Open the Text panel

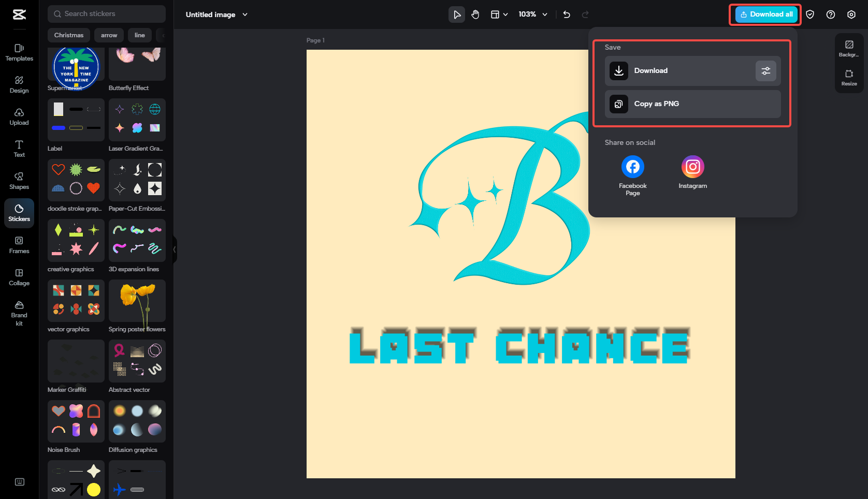point(19,149)
